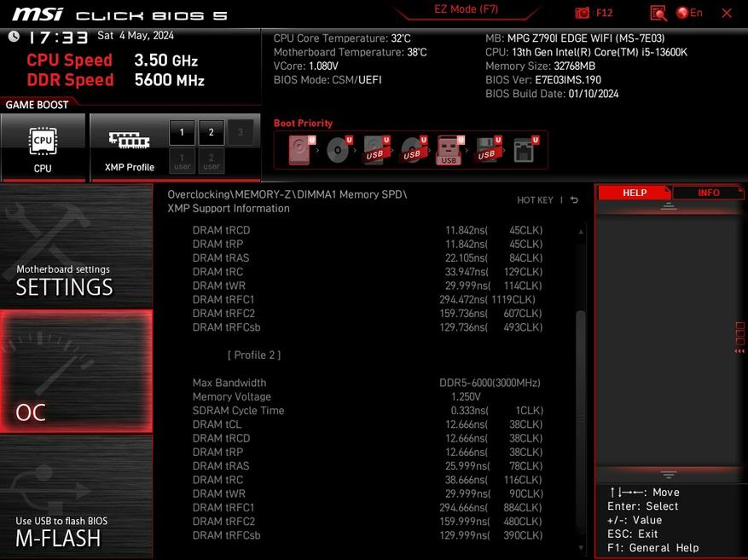Change language with the En globe icon
Viewport: 748px width, 560px height.
coord(689,13)
